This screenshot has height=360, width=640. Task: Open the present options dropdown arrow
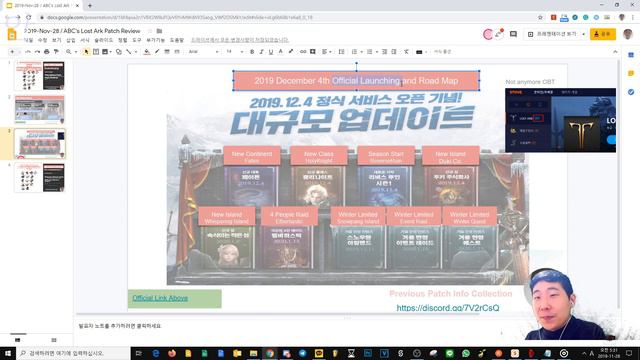[x=583, y=34]
